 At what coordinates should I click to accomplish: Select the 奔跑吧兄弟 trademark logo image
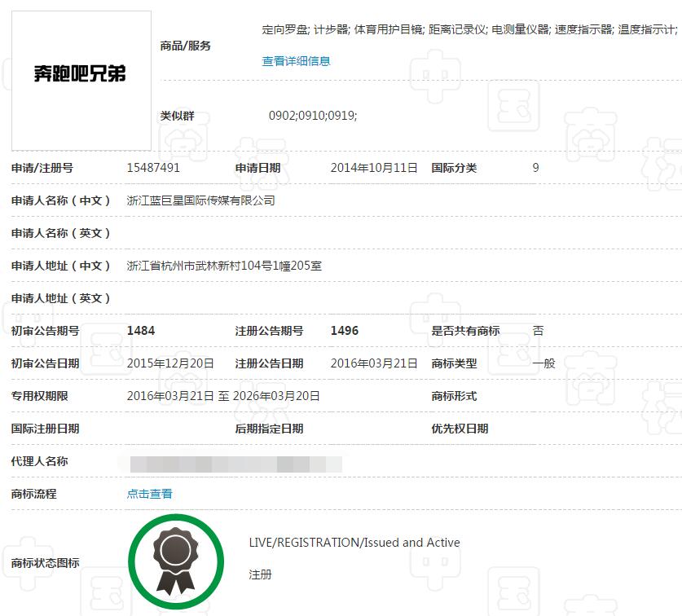[x=79, y=79]
